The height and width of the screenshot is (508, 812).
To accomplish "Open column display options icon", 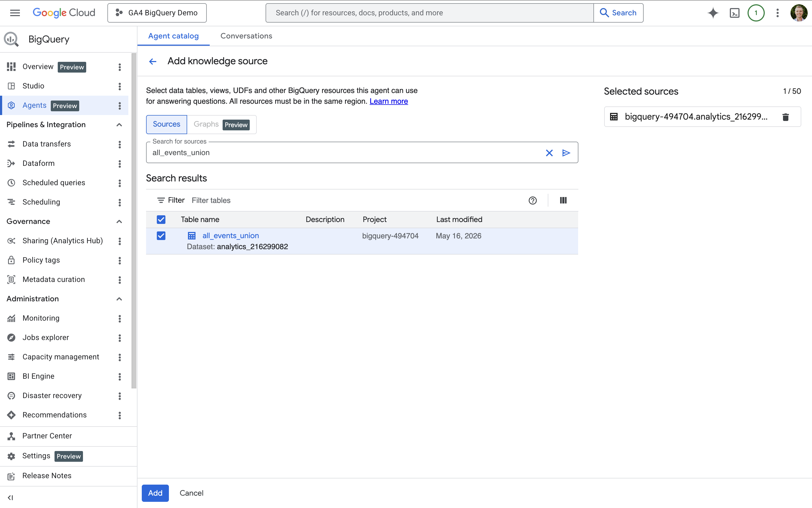I will point(563,200).
